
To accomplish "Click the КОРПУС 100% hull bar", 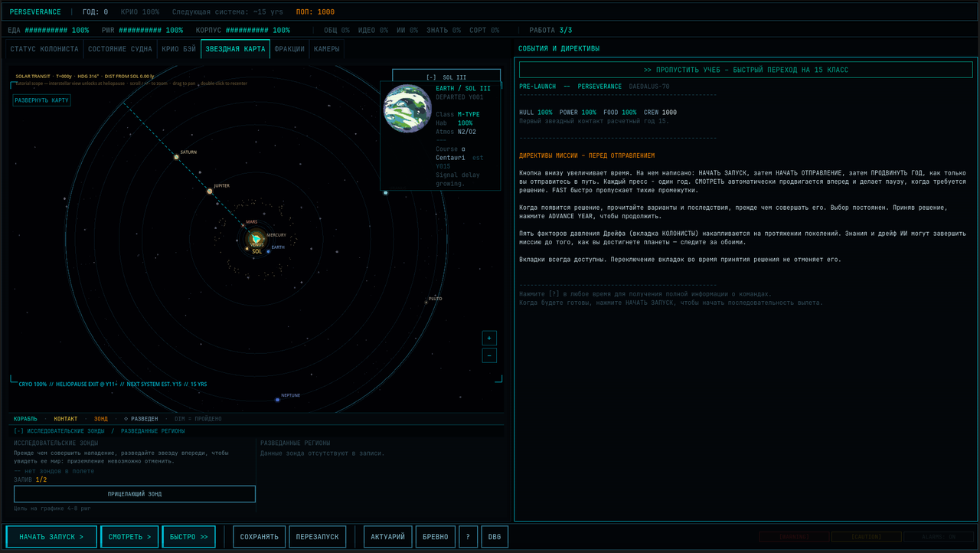I will point(243,31).
